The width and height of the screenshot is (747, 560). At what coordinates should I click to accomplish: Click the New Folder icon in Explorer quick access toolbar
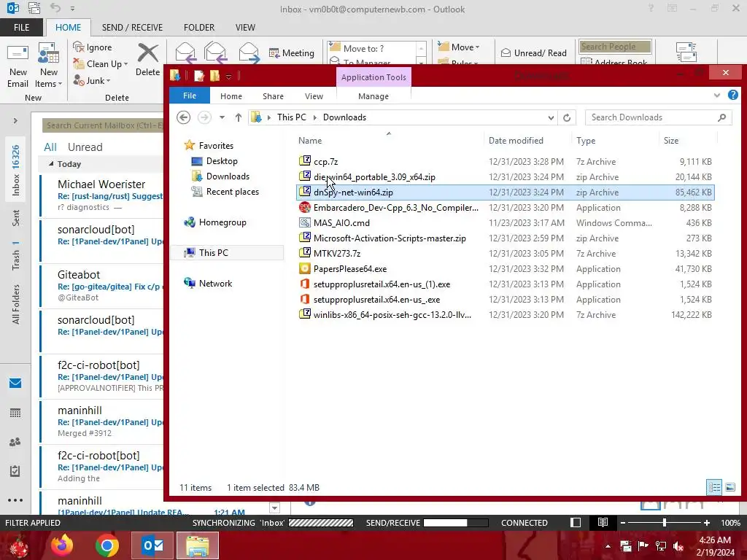[x=215, y=76]
